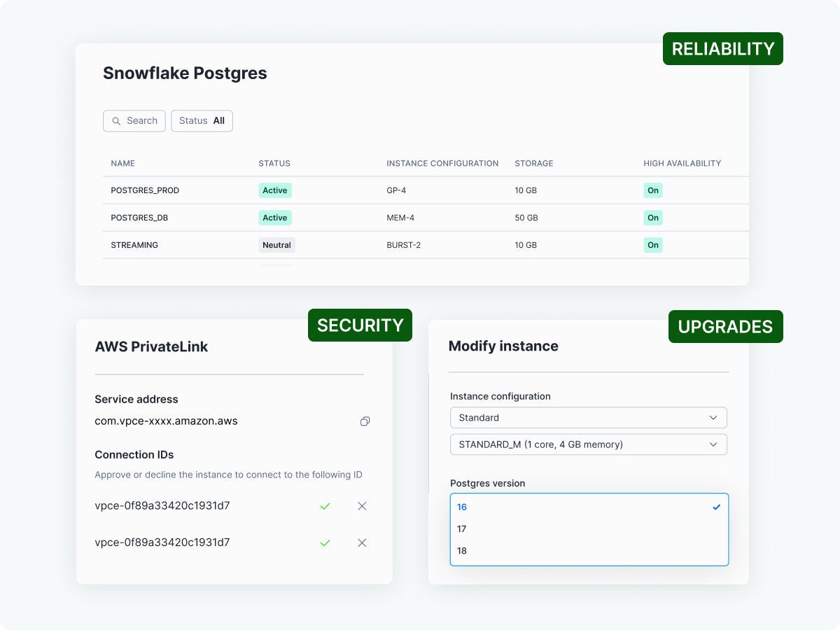This screenshot has height=630, width=840.
Task: Click the POSTGRES_PROD instance name
Action: tap(145, 190)
